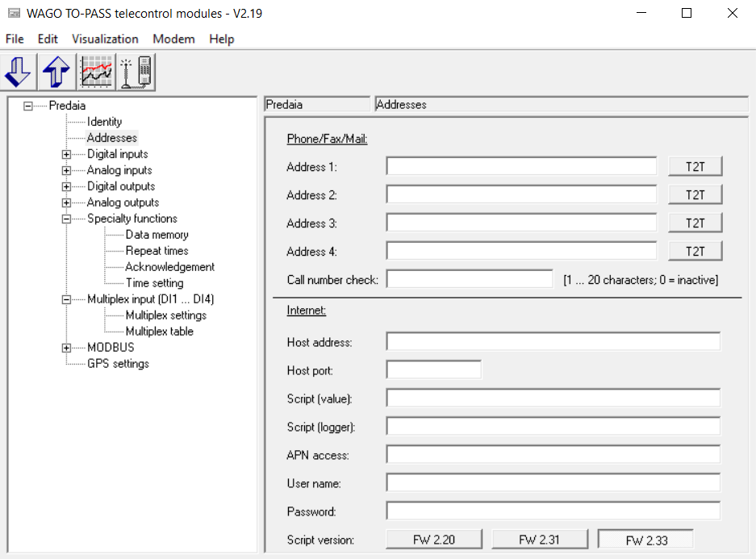
Task: Open the File menu
Action: pos(15,39)
